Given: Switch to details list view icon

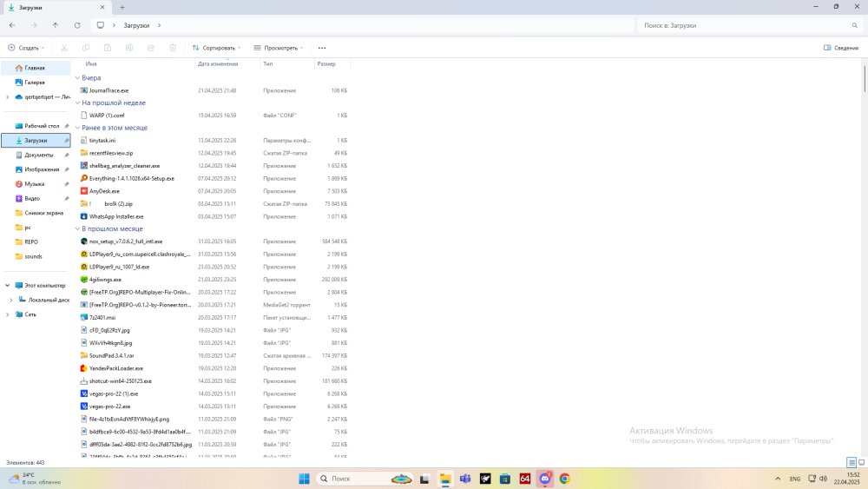Looking at the screenshot, I should tap(852, 462).
